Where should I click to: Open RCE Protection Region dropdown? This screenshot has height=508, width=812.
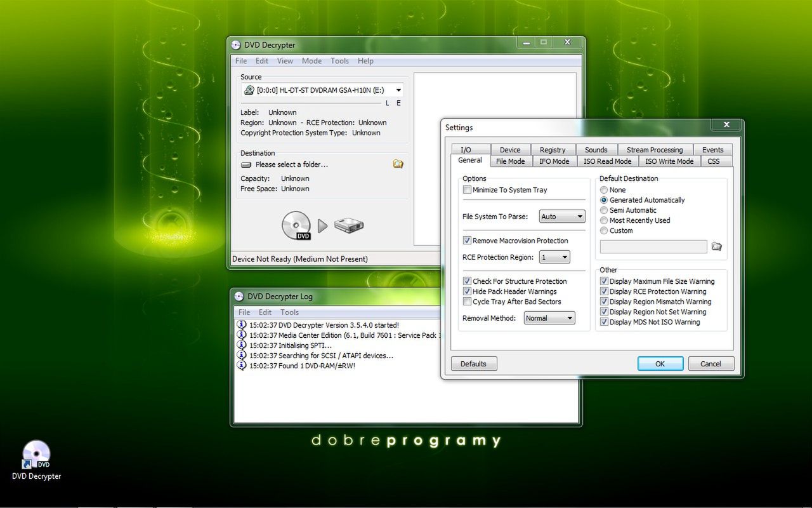pos(554,257)
